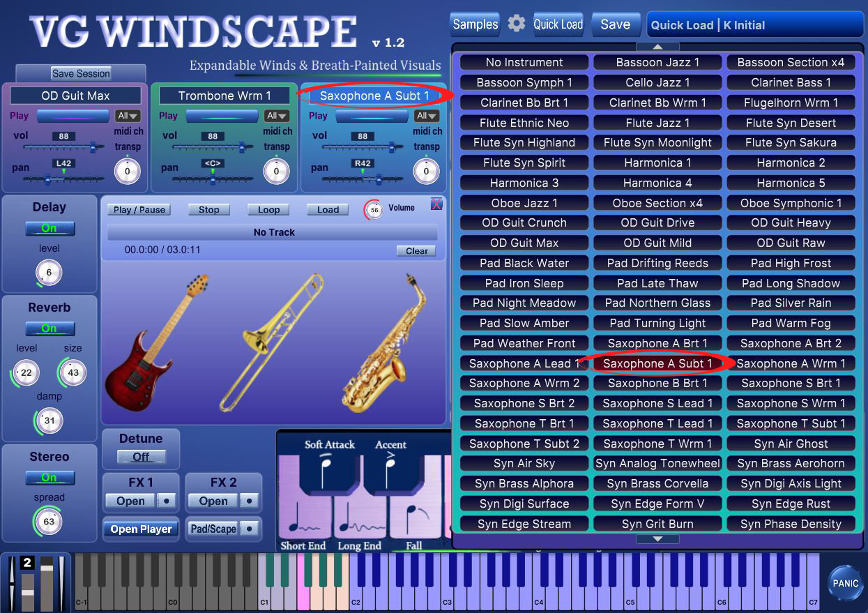Close the player panel with X

[436, 204]
